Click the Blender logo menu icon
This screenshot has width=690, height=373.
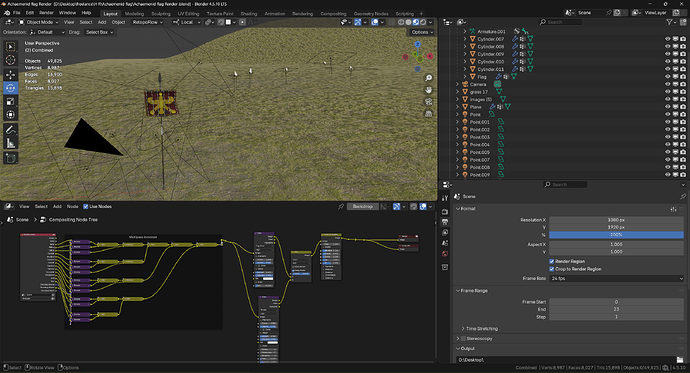coord(7,13)
